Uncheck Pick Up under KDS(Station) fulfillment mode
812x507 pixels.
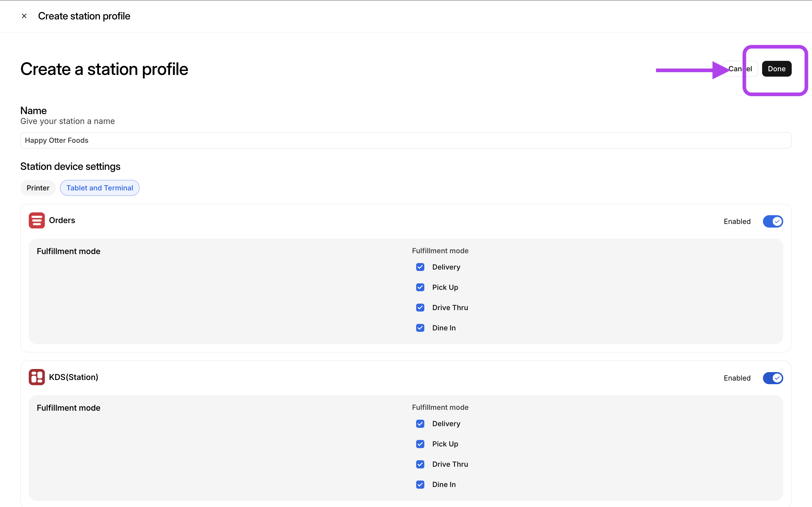420,444
